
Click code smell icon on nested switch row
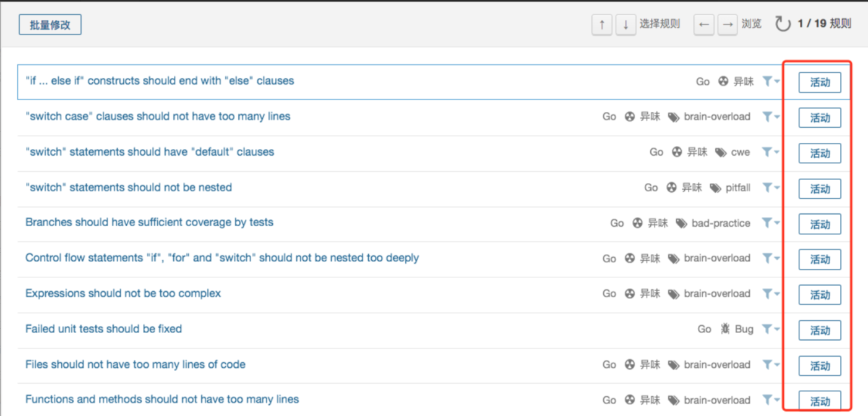671,187
